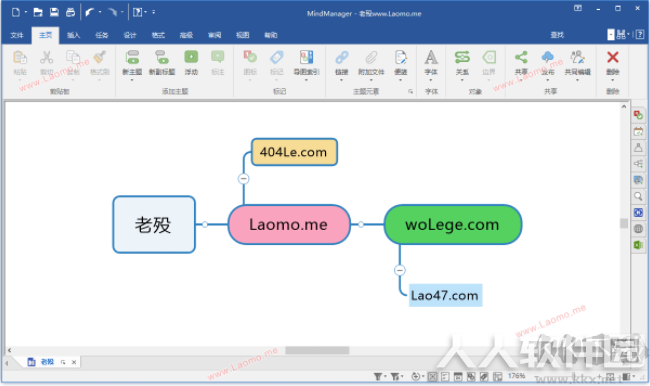Expand the New Topic dropdown arrow
650x386 pixels.
pos(132,80)
